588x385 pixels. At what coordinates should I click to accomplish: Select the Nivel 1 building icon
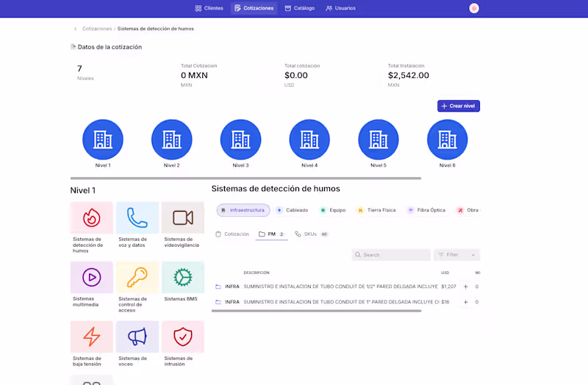pyautogui.click(x=103, y=140)
